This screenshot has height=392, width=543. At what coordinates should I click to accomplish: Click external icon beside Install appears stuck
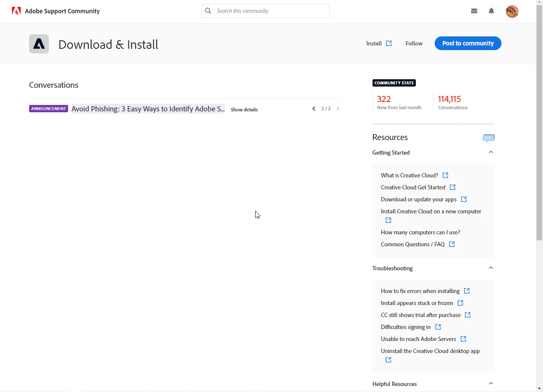460,303
